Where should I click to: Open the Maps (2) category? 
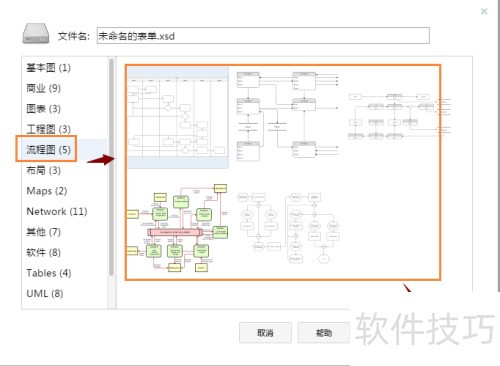point(47,191)
